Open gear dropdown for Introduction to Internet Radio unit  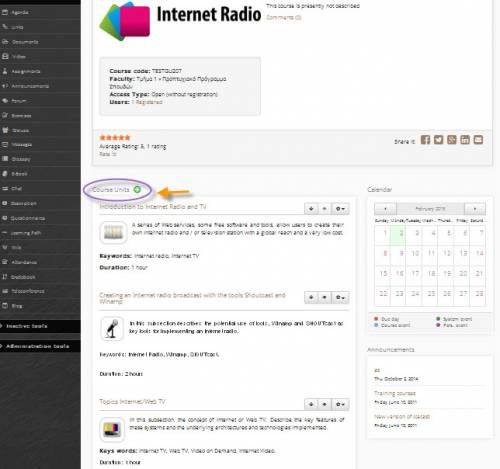tap(340, 209)
